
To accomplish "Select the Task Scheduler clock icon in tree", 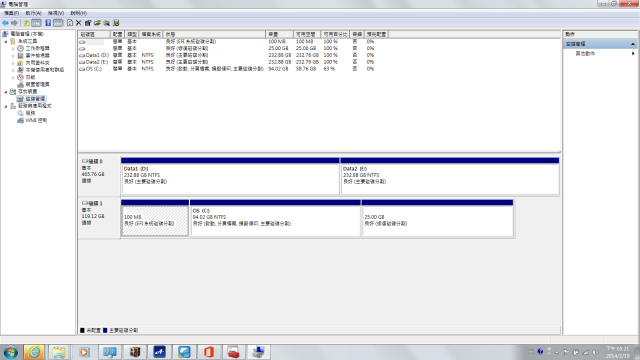I will point(20,48).
